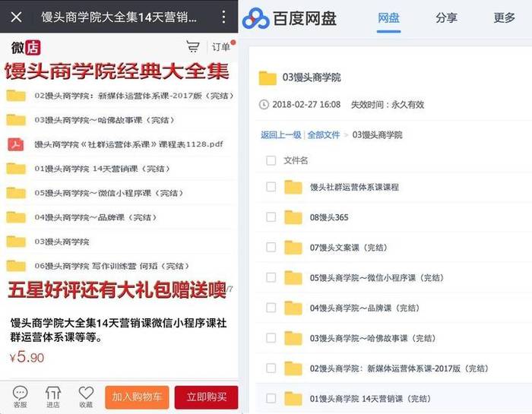Open folder icon of 04 品牌课 in Baidu
Screen dimensions: 532x414
tap(293, 308)
